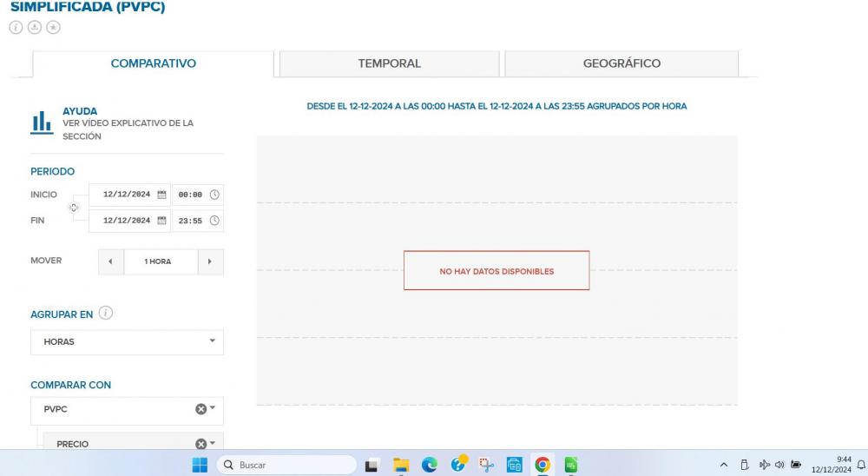
Task: Switch to the TEMPORAL tab
Action: pyautogui.click(x=389, y=63)
